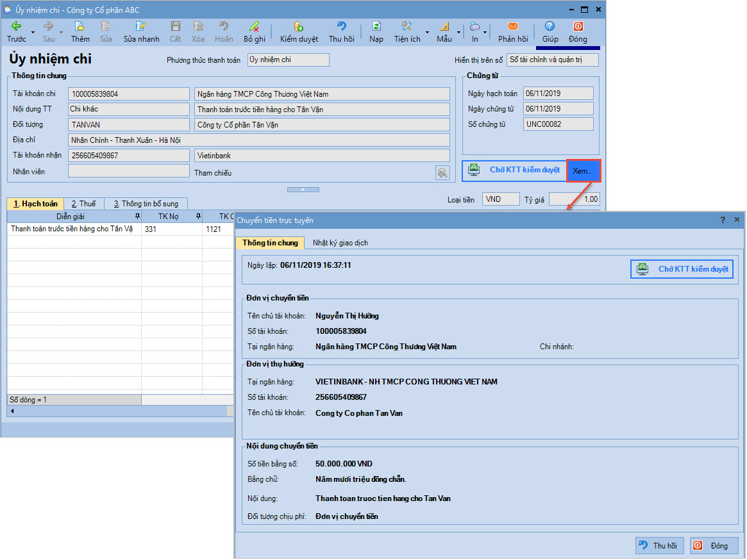The image size is (747, 560).
Task: Click the dialog's Thu hồi button
Action: [659, 546]
